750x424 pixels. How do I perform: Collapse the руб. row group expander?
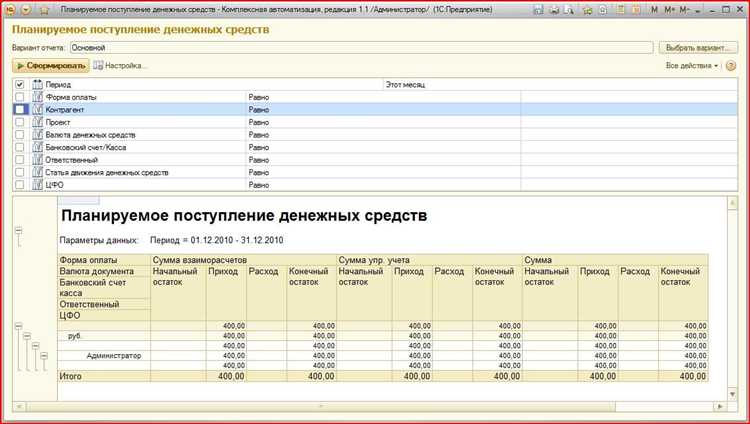(27, 336)
